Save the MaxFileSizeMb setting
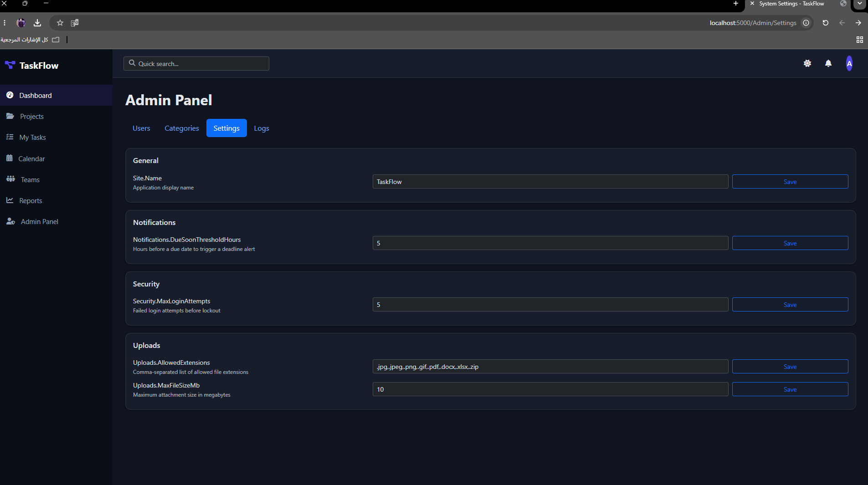This screenshot has width=868, height=485. click(x=790, y=389)
